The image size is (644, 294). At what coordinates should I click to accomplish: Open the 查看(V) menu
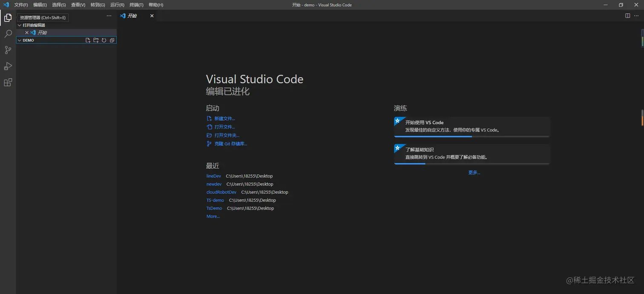point(78,5)
